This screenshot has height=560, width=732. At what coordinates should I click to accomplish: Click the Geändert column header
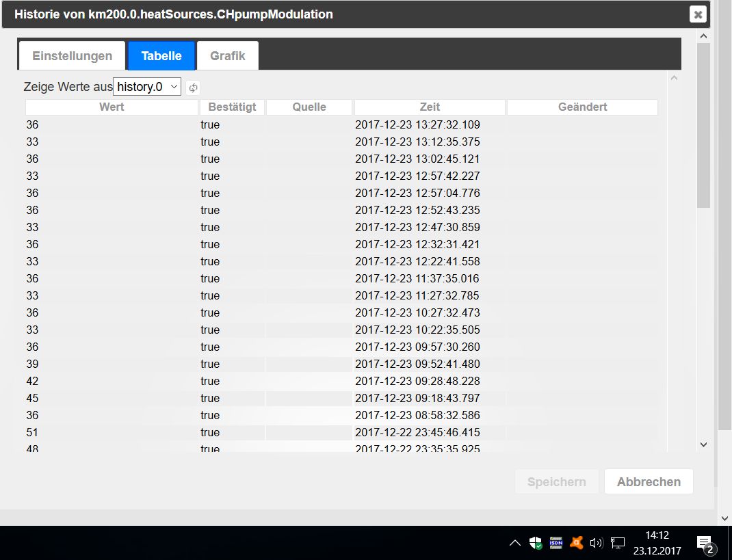click(x=583, y=107)
